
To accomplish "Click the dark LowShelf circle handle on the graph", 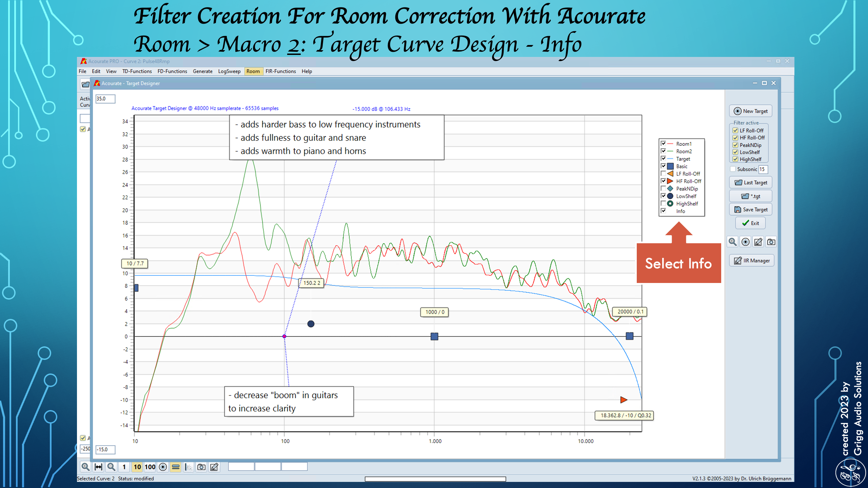I will 311,324.
